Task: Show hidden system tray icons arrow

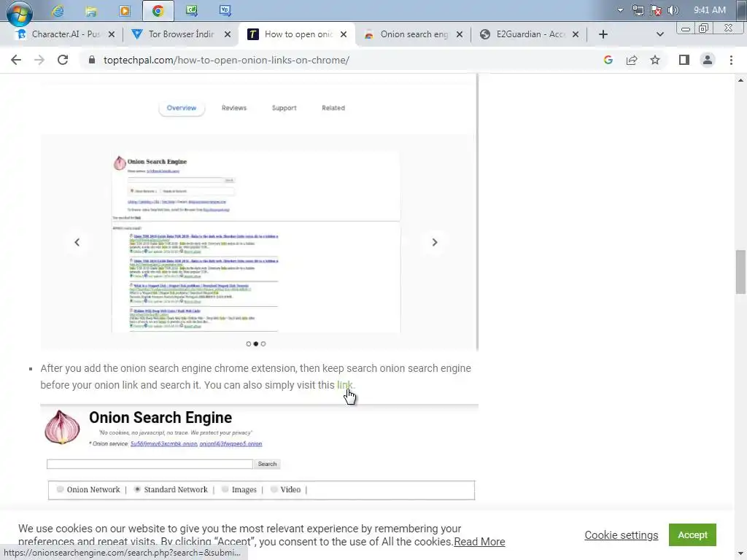Action: pyautogui.click(x=620, y=10)
